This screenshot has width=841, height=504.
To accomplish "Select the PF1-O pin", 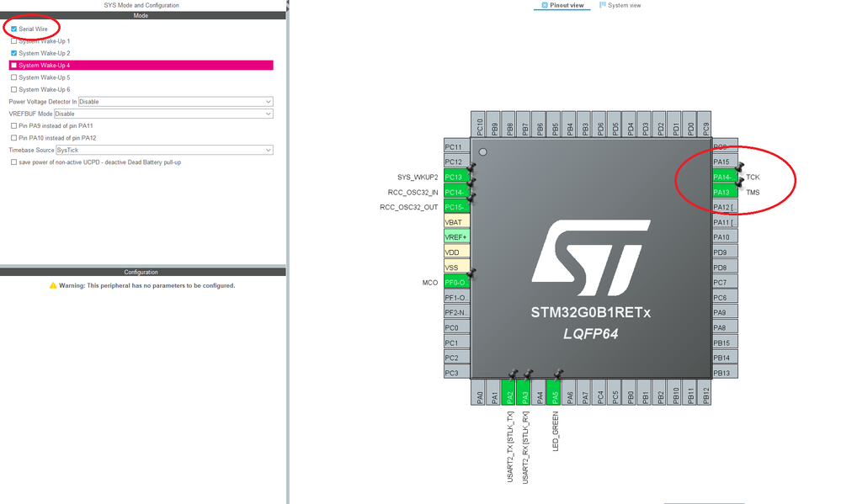I will tap(457, 298).
